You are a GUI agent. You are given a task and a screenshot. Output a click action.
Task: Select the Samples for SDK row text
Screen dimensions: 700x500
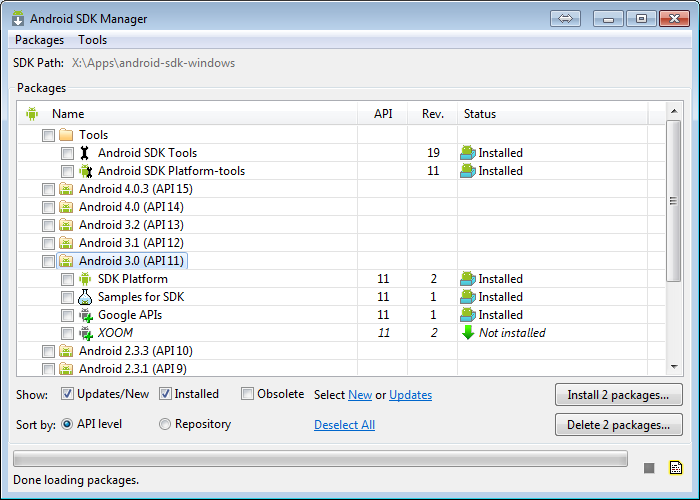pos(141,297)
